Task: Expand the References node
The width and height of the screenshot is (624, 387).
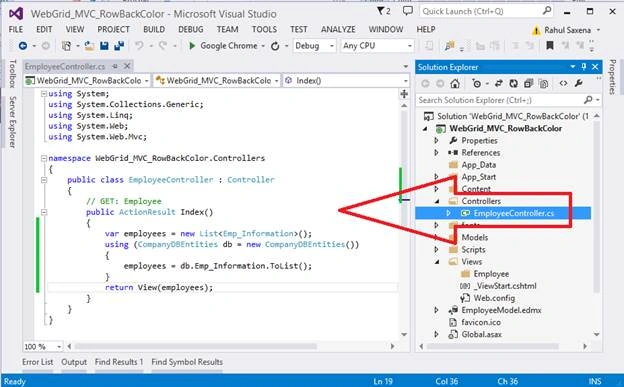Action: 436,152
